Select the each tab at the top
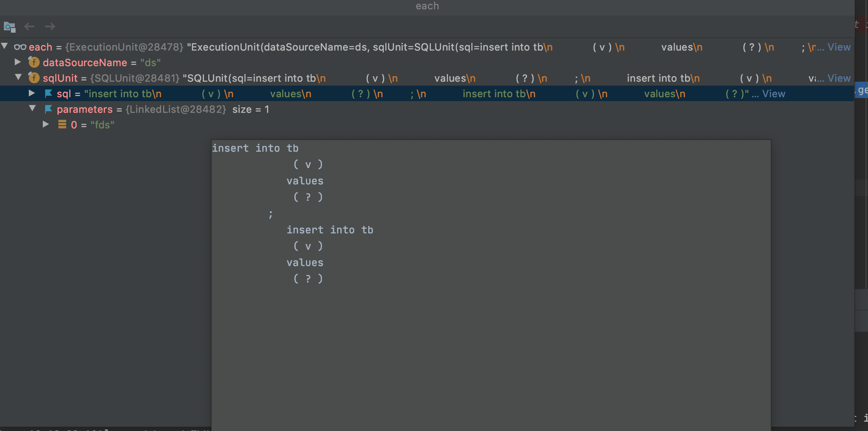868x431 pixels. [427, 6]
